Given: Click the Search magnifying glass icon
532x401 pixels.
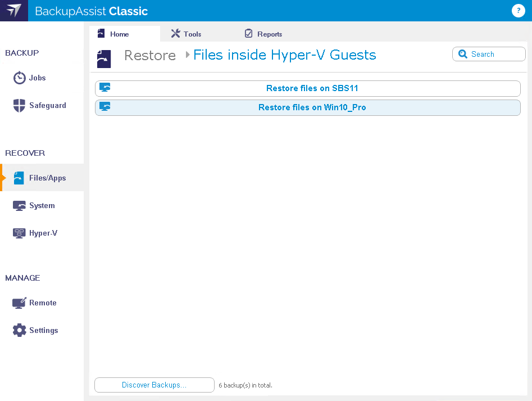Looking at the screenshot, I should coord(463,54).
